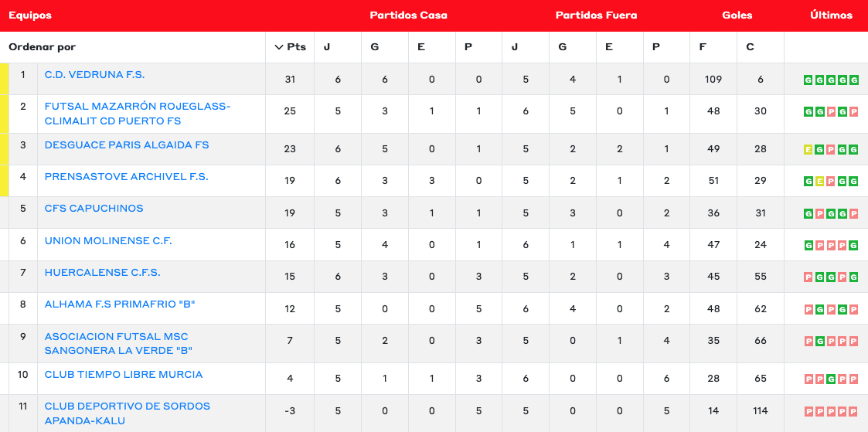
Task: Click yellow position marker beside C.D. Vedruna
Action: (4, 79)
